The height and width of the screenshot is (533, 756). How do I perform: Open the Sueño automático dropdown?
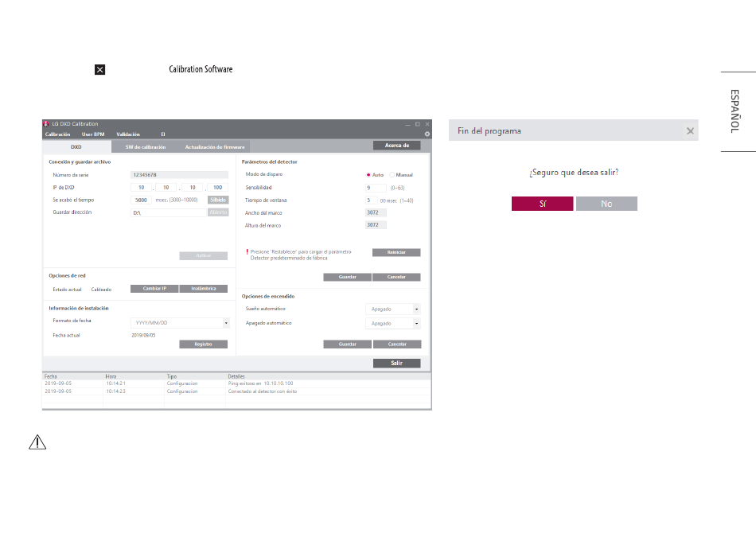pos(416,309)
